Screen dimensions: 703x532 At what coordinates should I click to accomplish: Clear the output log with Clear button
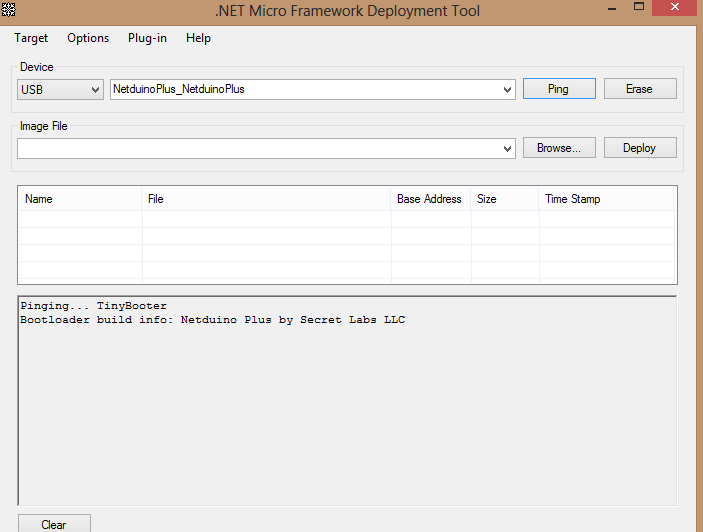[54, 524]
